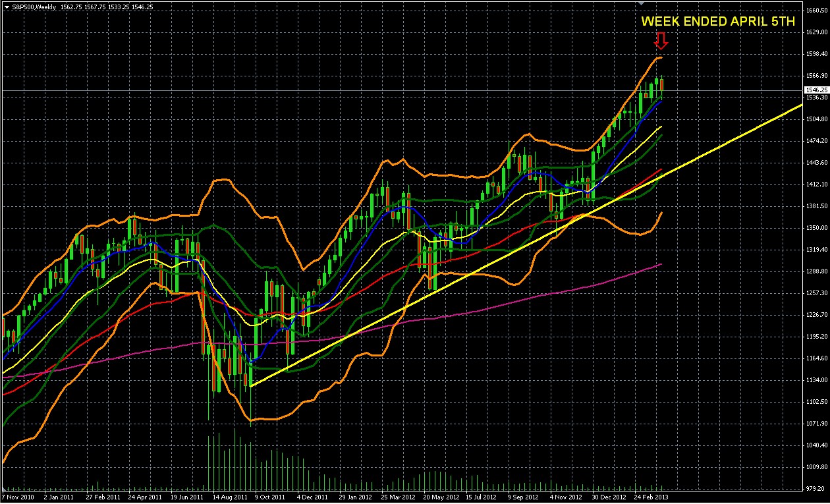The width and height of the screenshot is (830, 504).
Task: Click the 1412.10 price axis label
Action: (816, 184)
